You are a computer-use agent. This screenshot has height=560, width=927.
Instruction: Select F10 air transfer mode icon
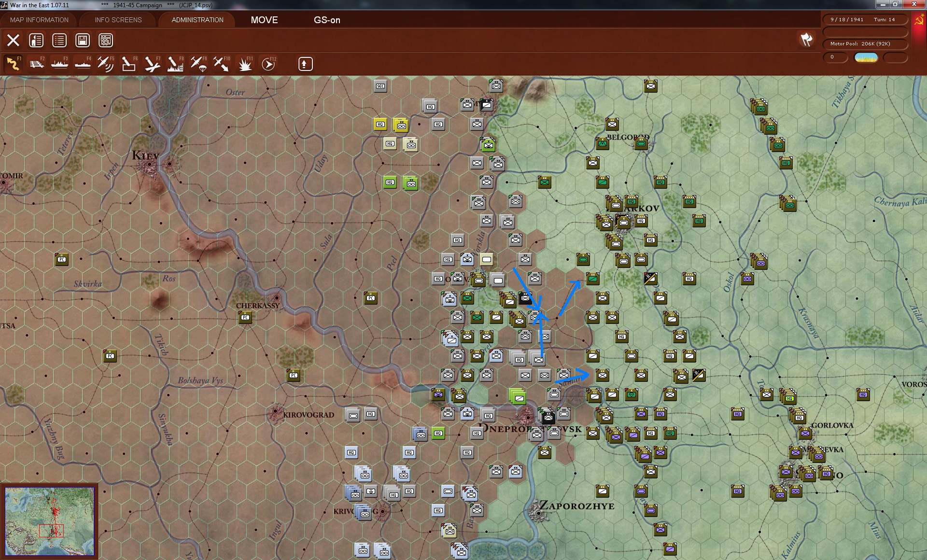point(222,64)
